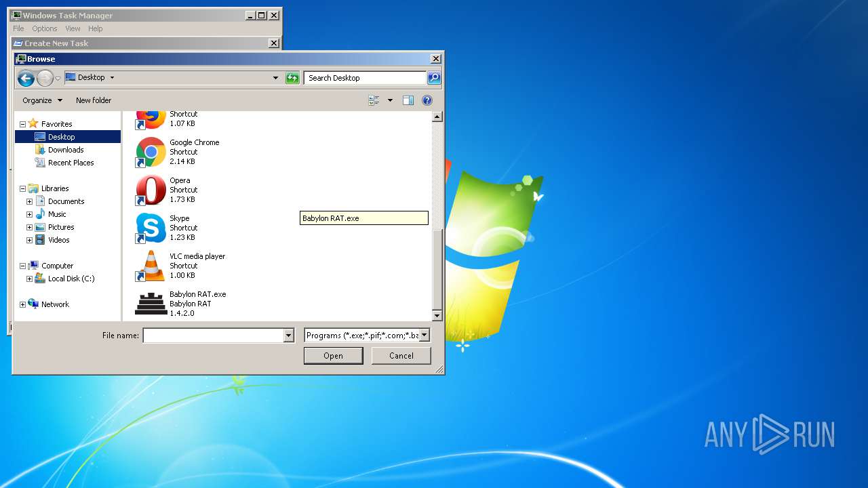Click the Downloads folder icon
This screenshot has width=868, height=488.
coord(40,150)
